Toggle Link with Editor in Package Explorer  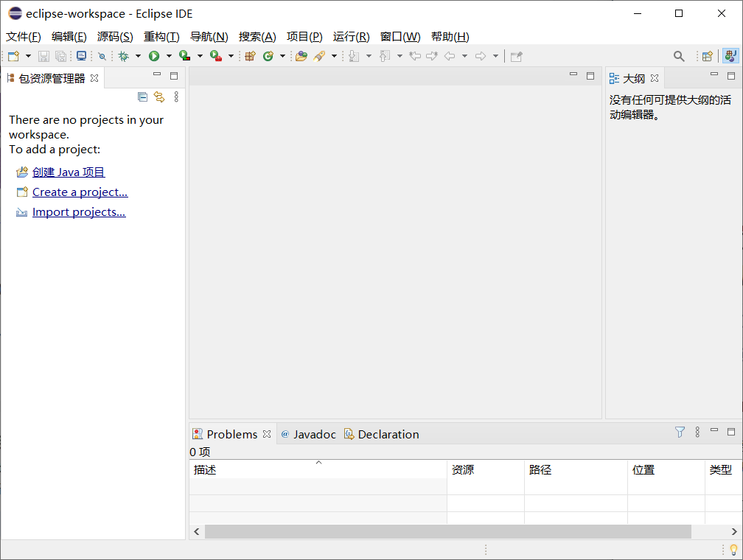[x=158, y=97]
